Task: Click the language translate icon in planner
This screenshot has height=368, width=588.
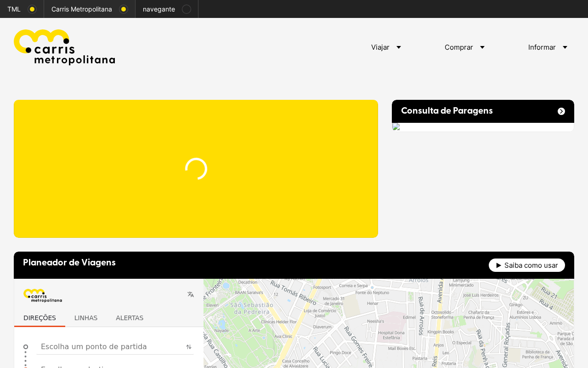Action: point(191,294)
